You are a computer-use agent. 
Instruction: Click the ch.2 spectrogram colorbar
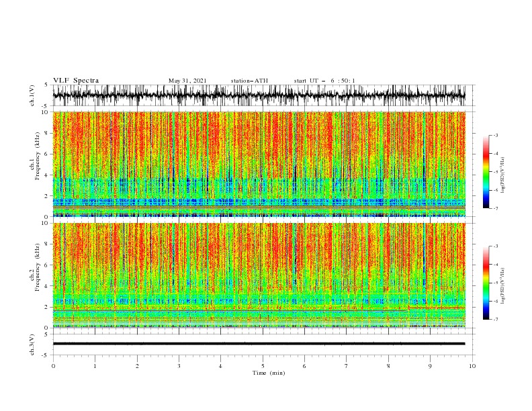486,283
